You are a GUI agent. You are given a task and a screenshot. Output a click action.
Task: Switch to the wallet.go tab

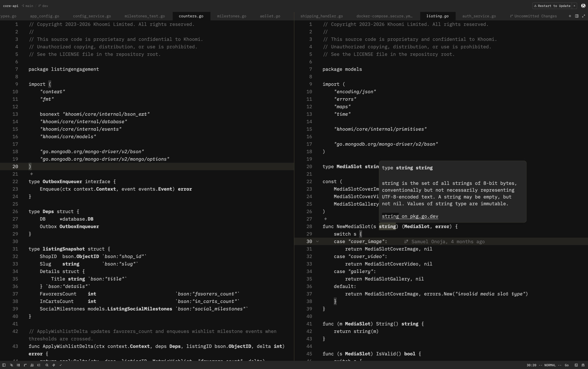point(270,16)
